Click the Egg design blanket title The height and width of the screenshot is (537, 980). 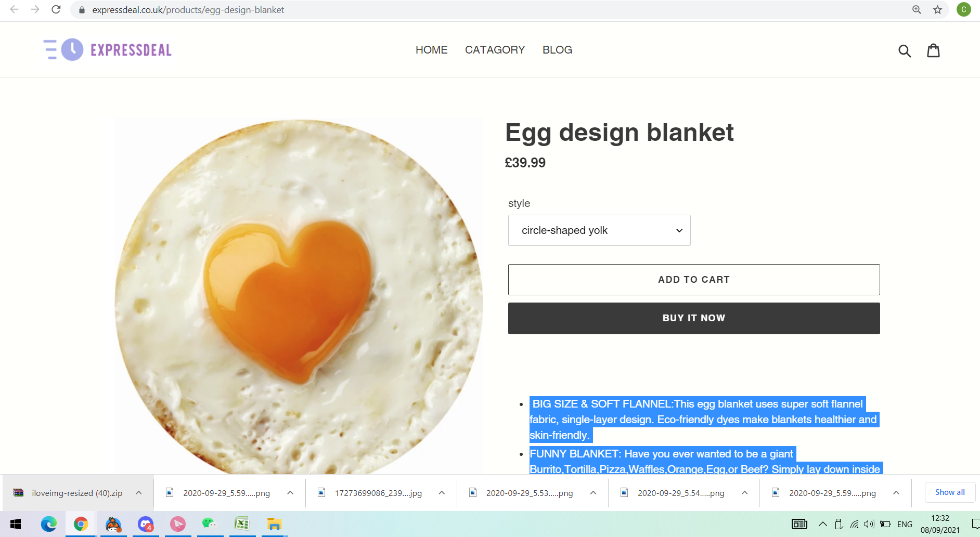(619, 133)
